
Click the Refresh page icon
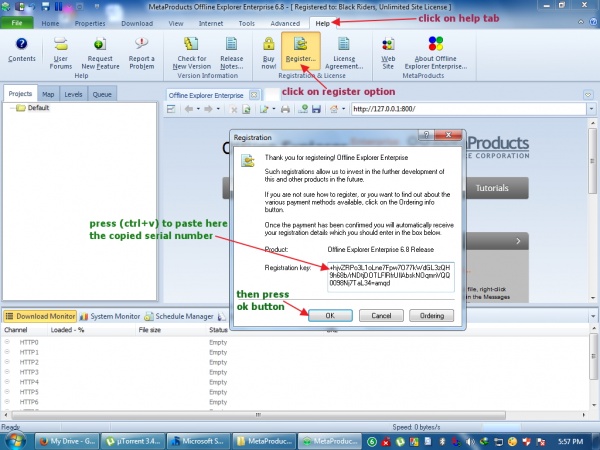point(246,109)
